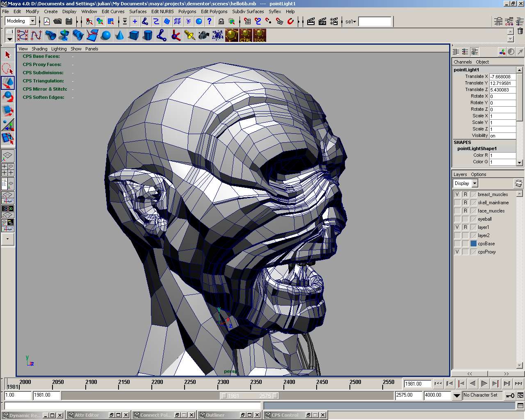Click the cpsBase layer color swatch
This screenshot has width=525, height=420.
474,244
